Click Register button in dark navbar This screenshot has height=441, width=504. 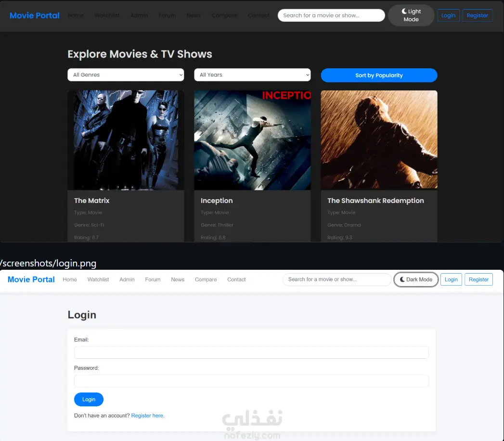[478, 15]
